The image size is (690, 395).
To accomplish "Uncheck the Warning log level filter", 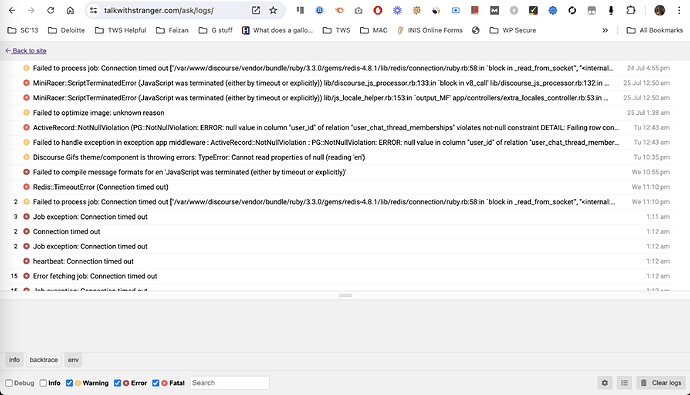I will pyautogui.click(x=69, y=383).
